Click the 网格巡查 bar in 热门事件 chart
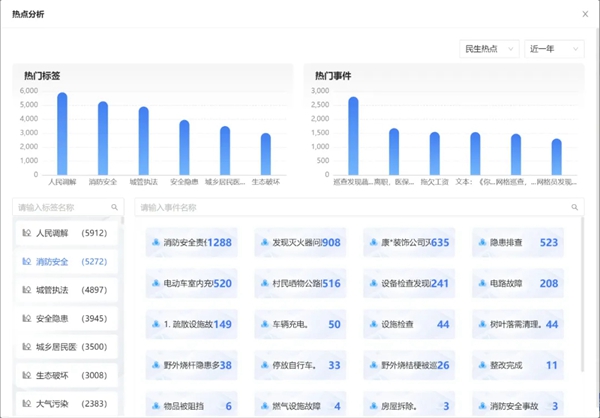600x418 pixels. [516, 154]
